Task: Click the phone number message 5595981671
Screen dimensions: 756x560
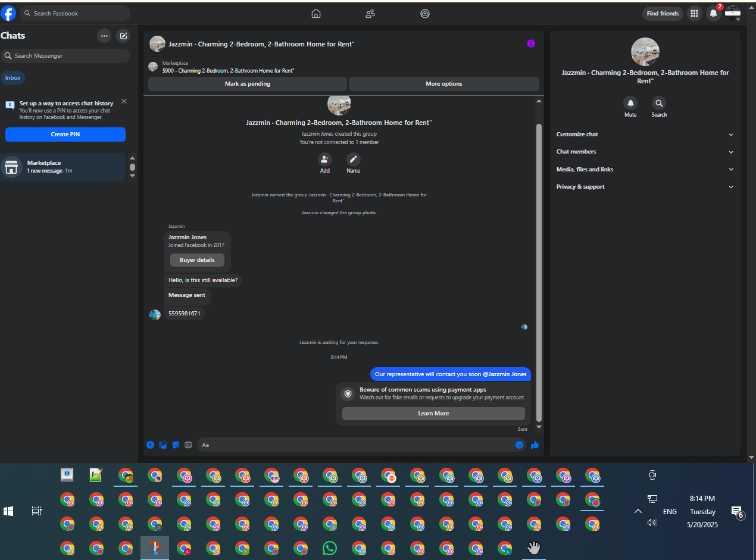Action: click(185, 313)
